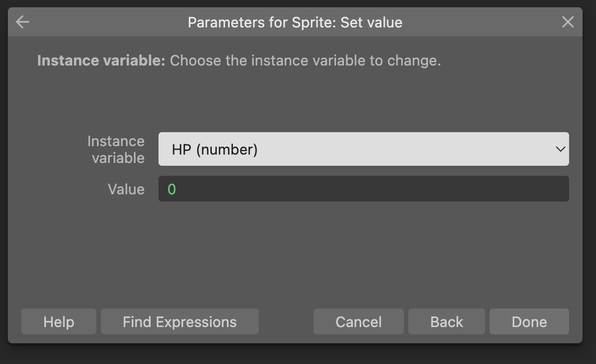Select the dismiss X at dialog corner
596x364 pixels.
tap(568, 22)
